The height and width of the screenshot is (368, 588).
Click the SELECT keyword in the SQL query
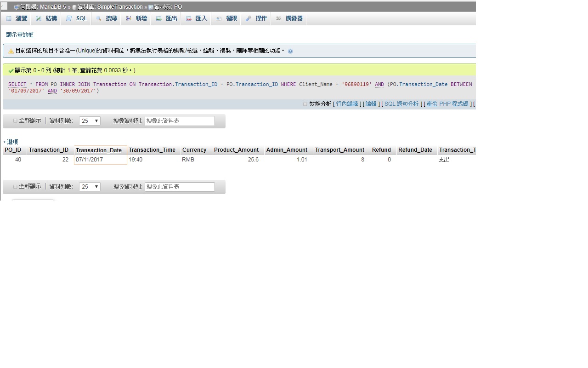(x=17, y=84)
